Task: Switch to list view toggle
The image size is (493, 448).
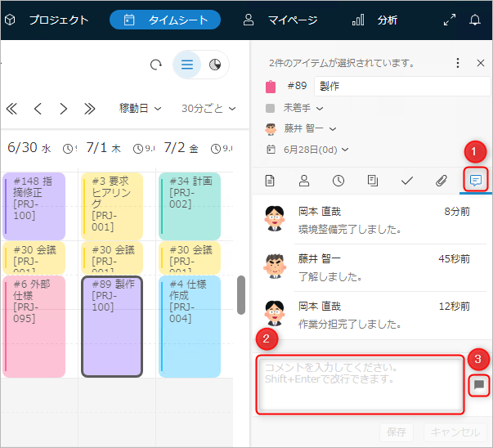Action: pos(187,65)
